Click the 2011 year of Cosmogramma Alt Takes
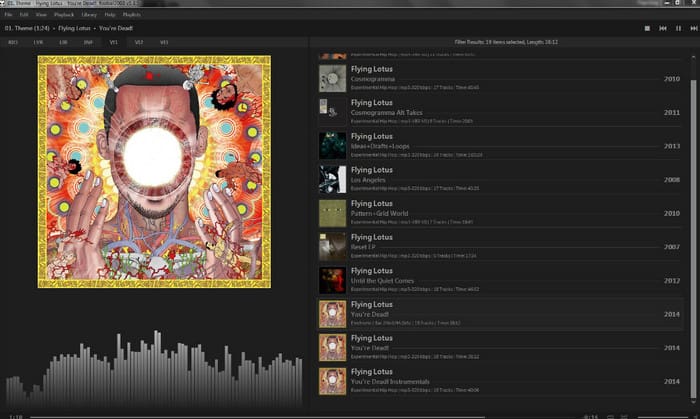Screen dimensions: 700x419 [671, 112]
